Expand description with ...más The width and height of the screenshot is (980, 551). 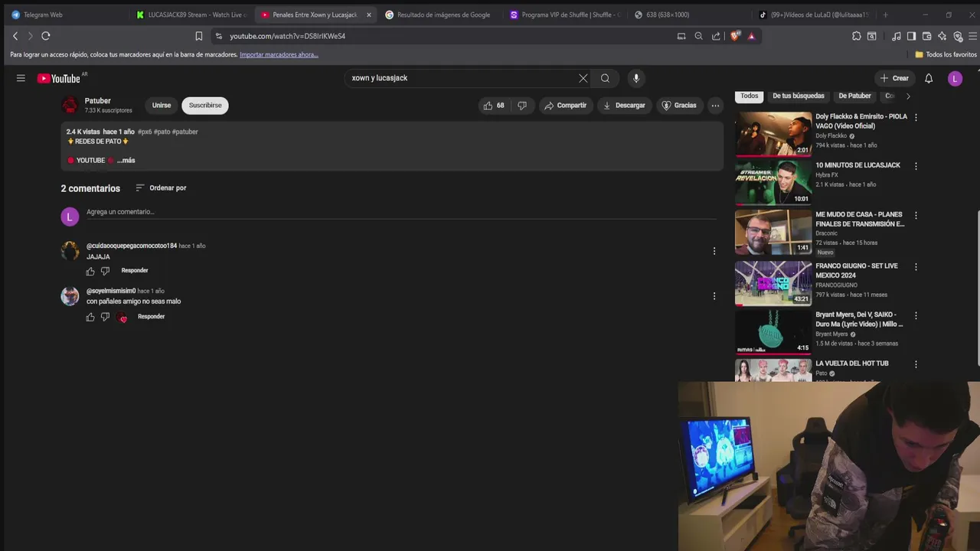126,161
